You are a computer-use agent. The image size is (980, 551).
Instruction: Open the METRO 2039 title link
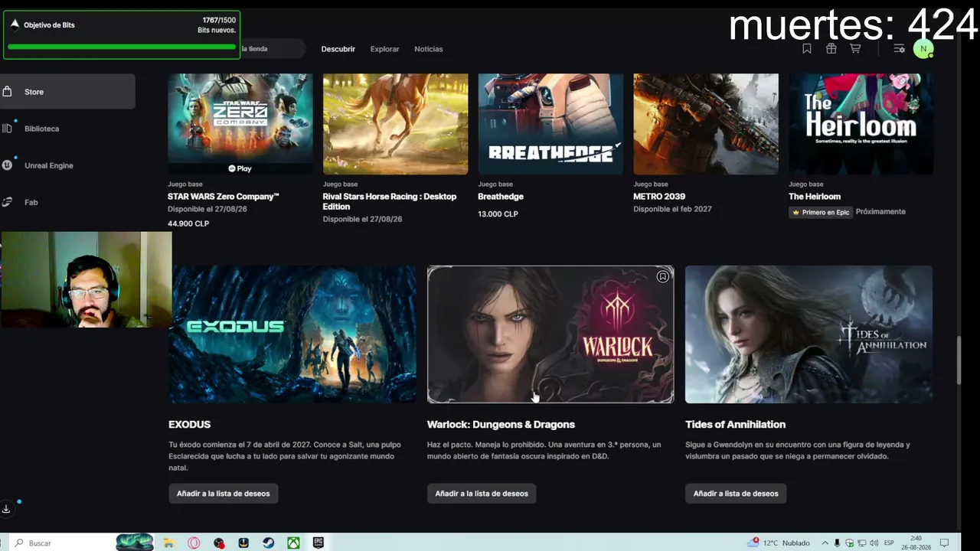tap(659, 197)
